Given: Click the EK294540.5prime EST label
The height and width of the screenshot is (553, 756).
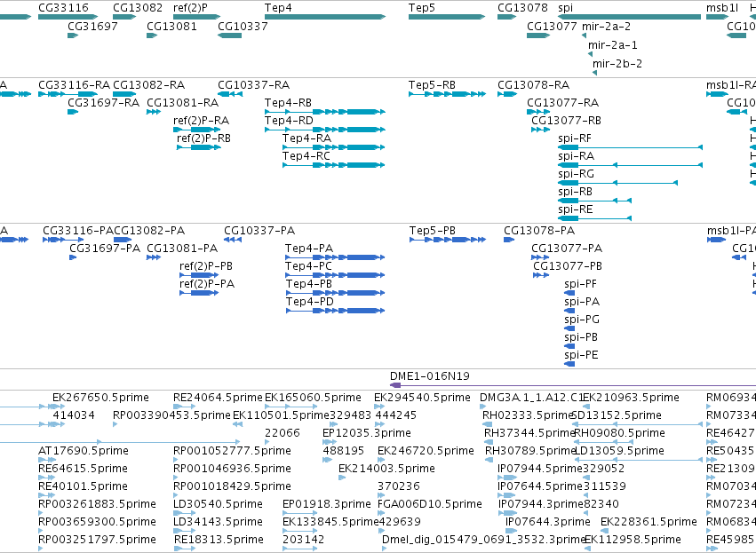Looking at the screenshot, I should tap(422, 398).
